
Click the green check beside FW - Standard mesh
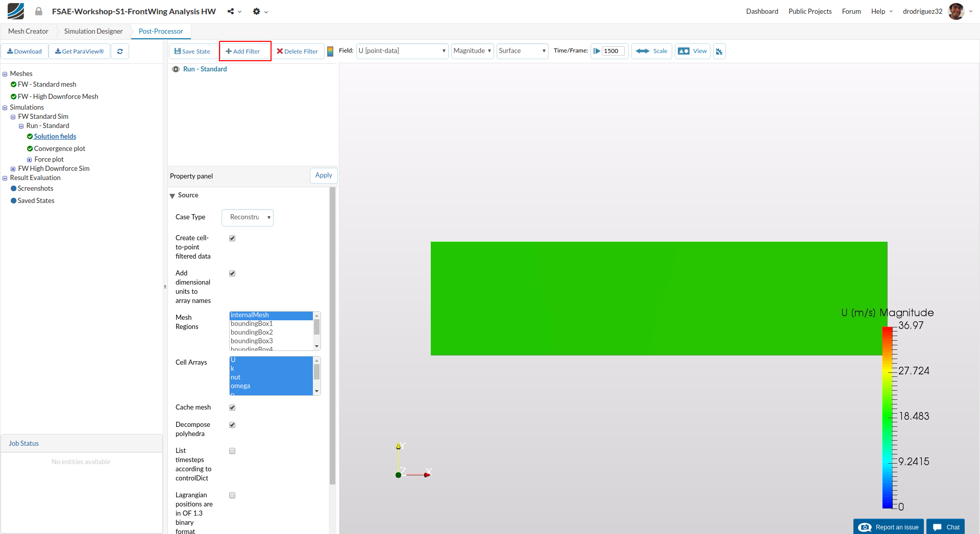[x=14, y=85]
